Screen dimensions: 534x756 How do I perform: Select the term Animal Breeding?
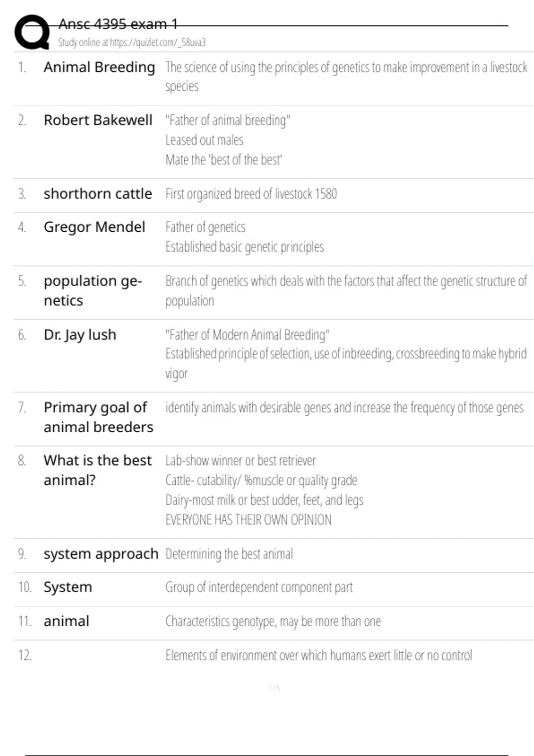[99, 67]
